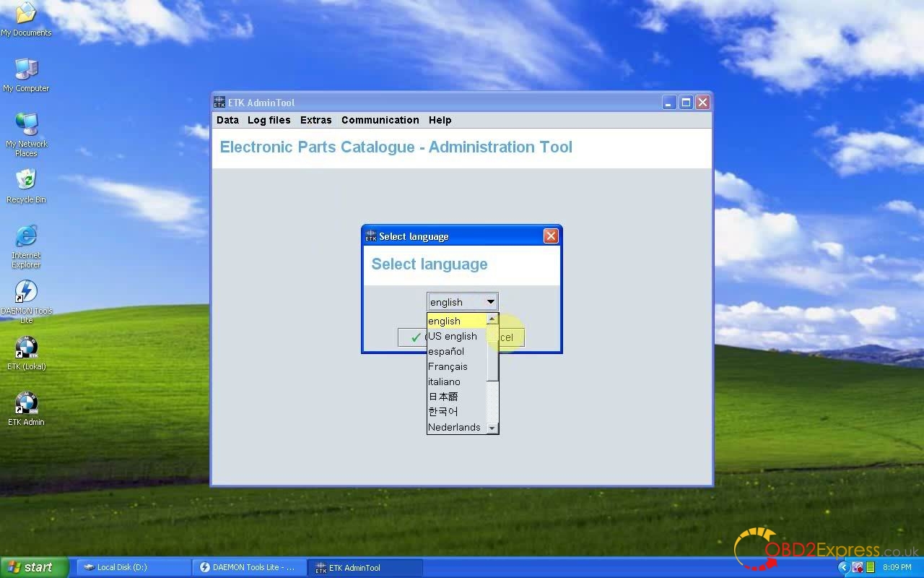Image resolution: width=924 pixels, height=578 pixels.
Task: Select US english from language list
Action: coord(453,336)
